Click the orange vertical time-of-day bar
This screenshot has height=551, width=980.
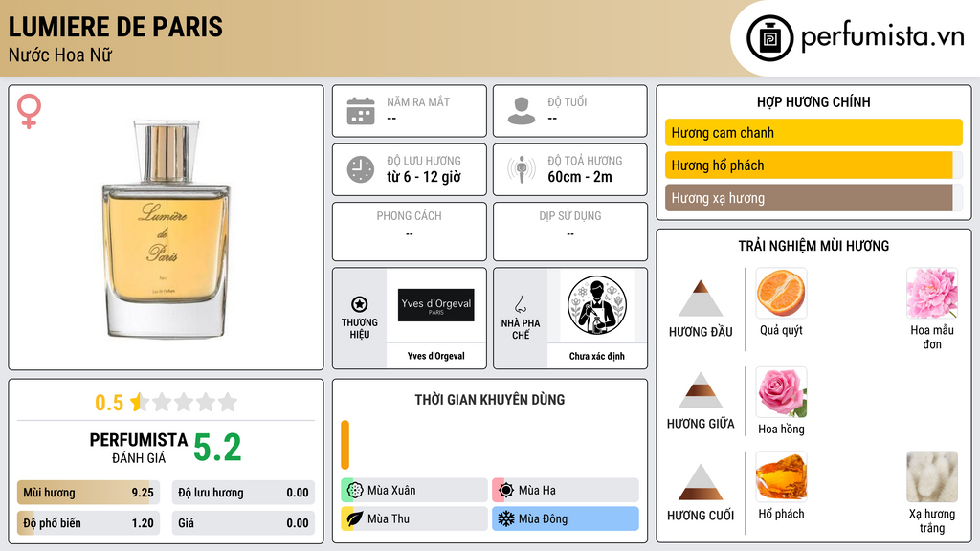pyautogui.click(x=345, y=445)
